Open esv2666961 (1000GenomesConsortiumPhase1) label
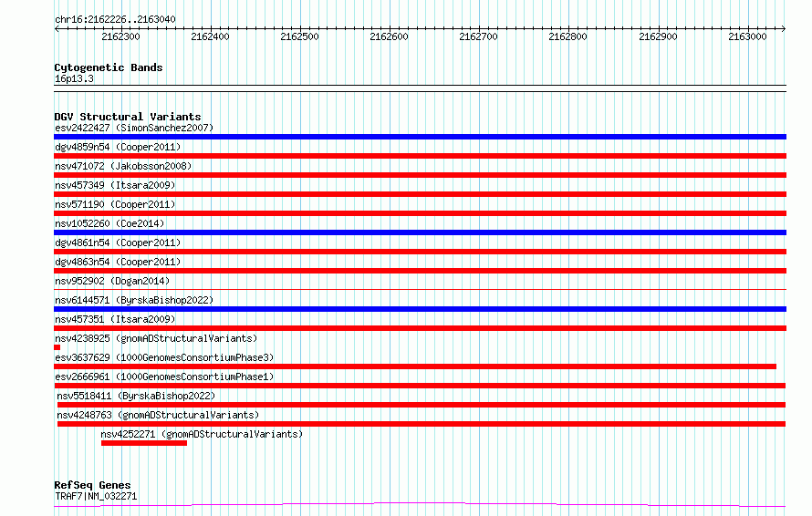 pyautogui.click(x=164, y=377)
